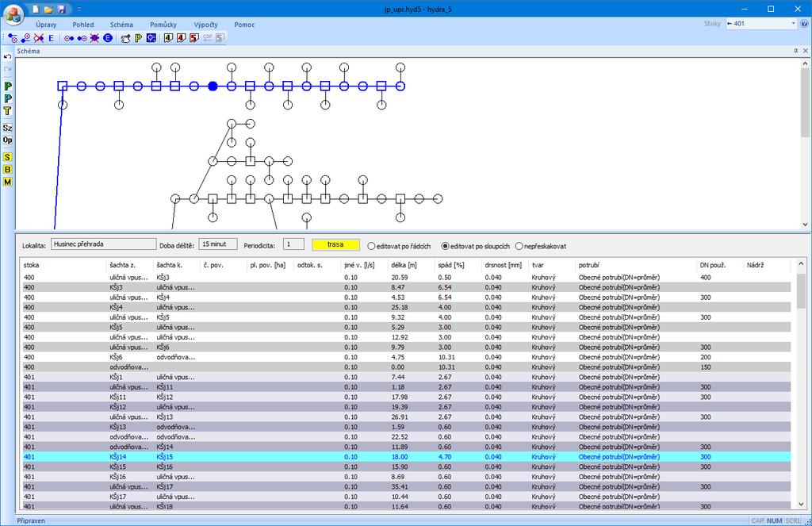This screenshot has height=526, width=812.
Task: Click the Sz side toolbar button
Action: tap(7, 128)
